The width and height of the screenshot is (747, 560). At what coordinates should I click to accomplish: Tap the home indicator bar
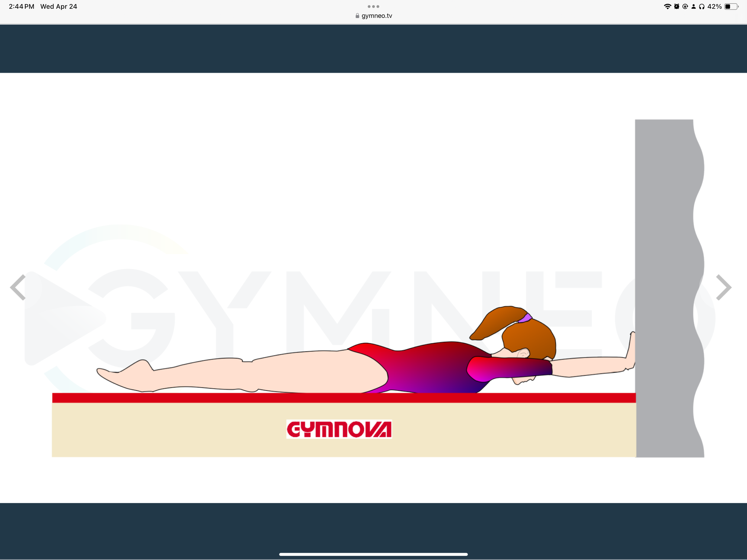coord(373,554)
